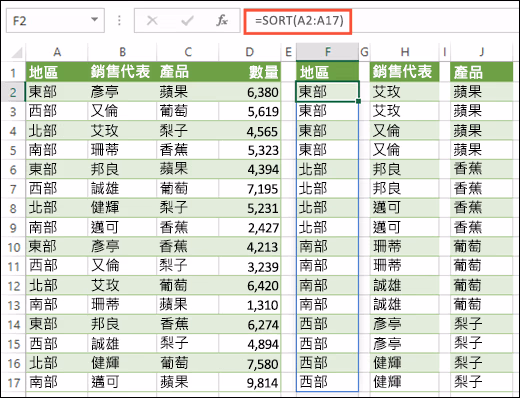Select cell D12 with value 6,420
520x398 pixels.
[x=250, y=286]
